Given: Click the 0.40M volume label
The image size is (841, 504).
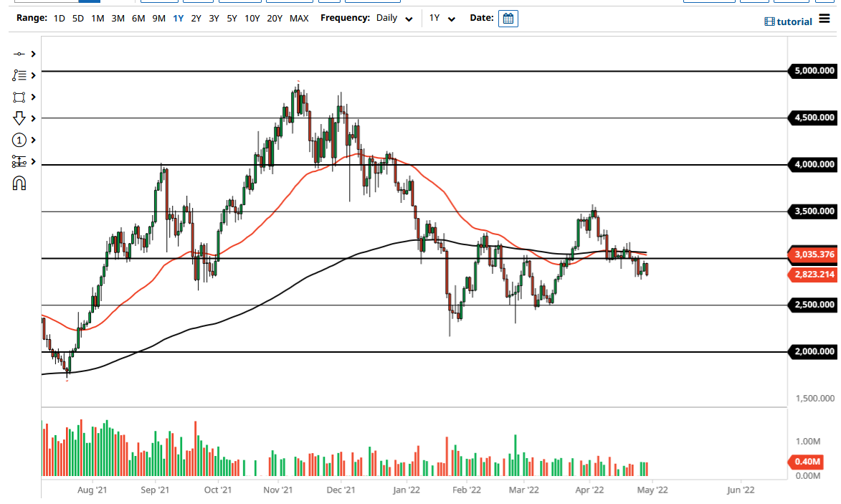Looking at the screenshot, I should tap(806, 462).
